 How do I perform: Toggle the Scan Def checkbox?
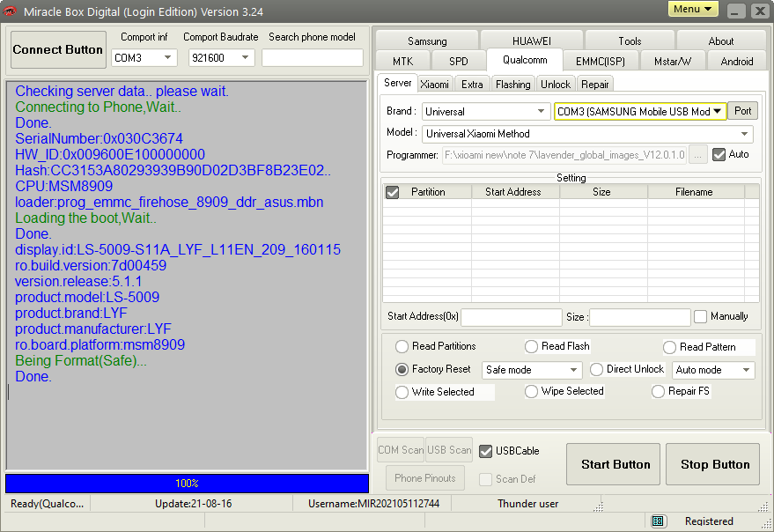pyautogui.click(x=486, y=479)
